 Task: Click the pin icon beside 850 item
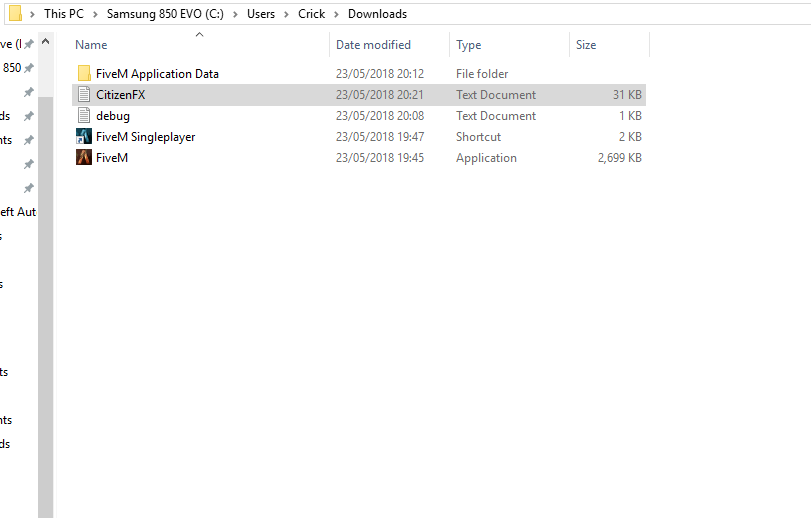29,68
